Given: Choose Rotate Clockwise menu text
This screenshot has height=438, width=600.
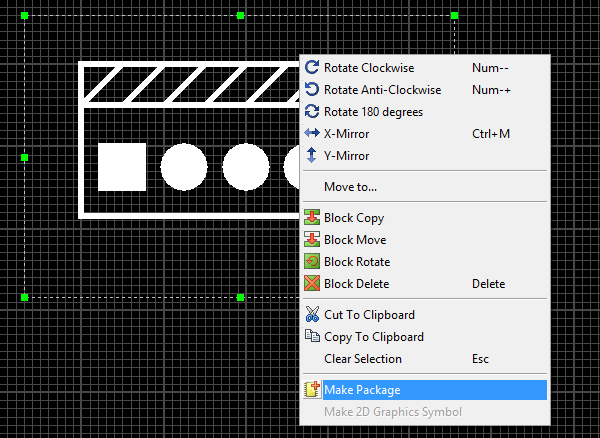Looking at the screenshot, I should tap(369, 68).
